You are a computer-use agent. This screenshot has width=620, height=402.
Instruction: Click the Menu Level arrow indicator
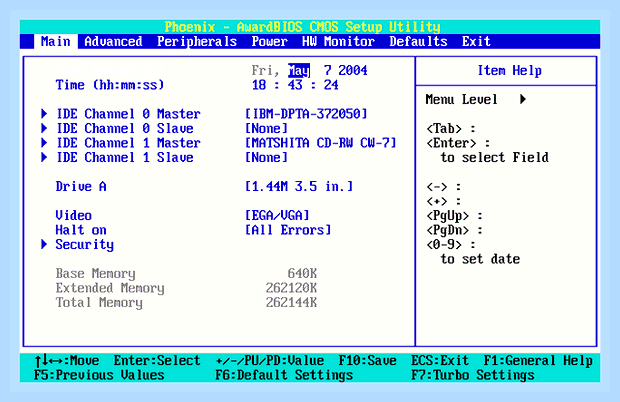click(523, 99)
